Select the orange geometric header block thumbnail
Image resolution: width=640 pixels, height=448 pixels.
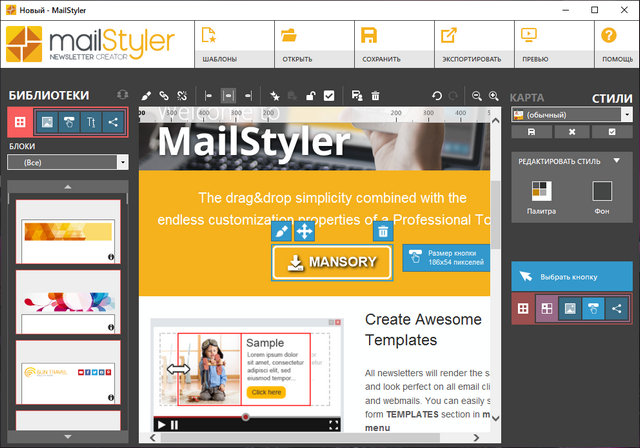[x=68, y=232]
